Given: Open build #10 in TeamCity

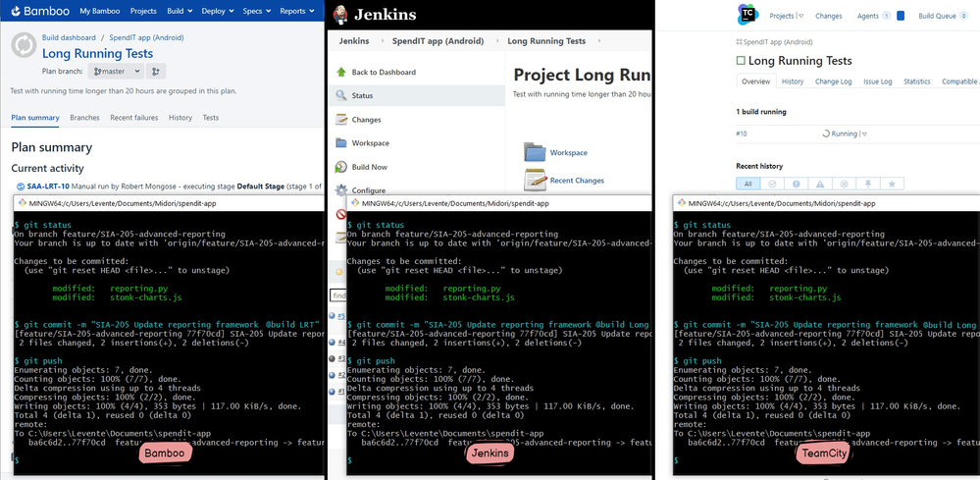Looking at the screenshot, I should click(742, 133).
